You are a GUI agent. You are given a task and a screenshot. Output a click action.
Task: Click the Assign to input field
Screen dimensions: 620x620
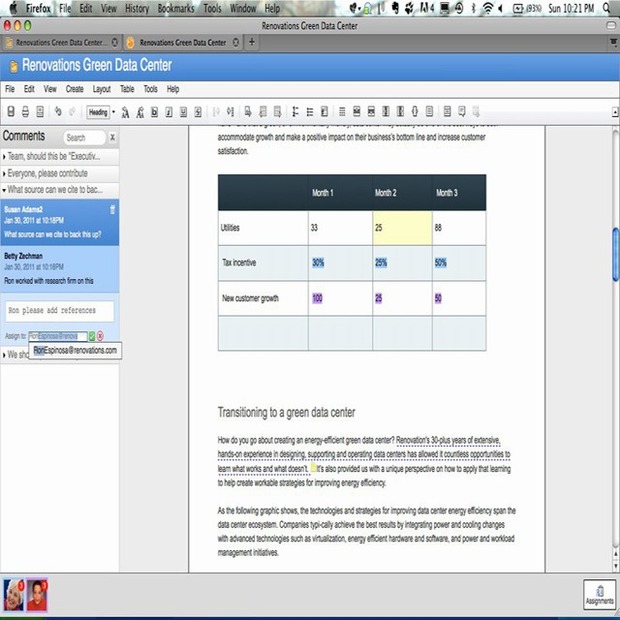coord(58,336)
